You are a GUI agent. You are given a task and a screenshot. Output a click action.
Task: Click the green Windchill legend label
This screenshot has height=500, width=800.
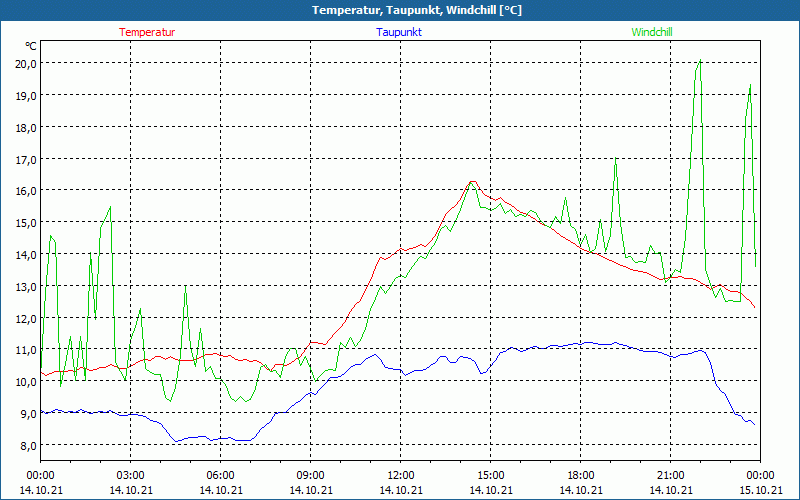point(652,32)
